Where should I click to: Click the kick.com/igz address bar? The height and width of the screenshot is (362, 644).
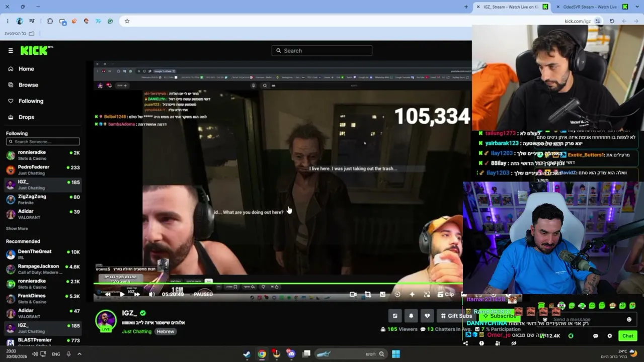click(x=577, y=21)
